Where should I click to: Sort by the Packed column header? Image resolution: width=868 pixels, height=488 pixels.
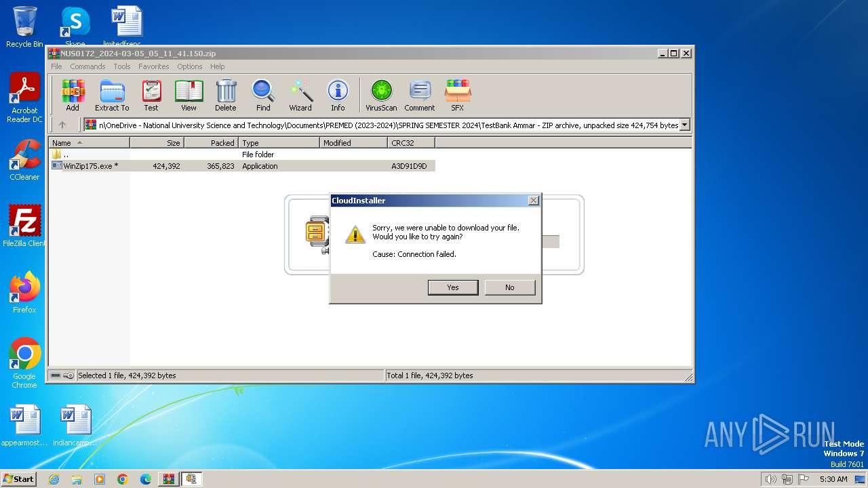coord(211,143)
